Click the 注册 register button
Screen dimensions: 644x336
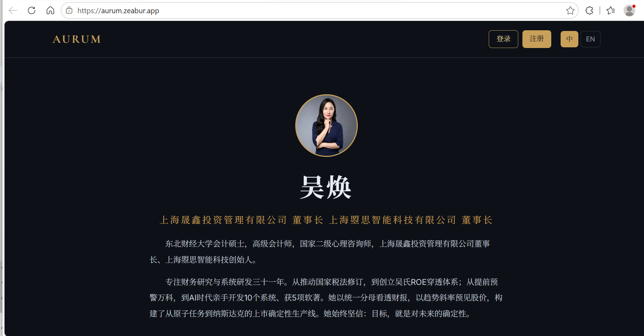537,39
